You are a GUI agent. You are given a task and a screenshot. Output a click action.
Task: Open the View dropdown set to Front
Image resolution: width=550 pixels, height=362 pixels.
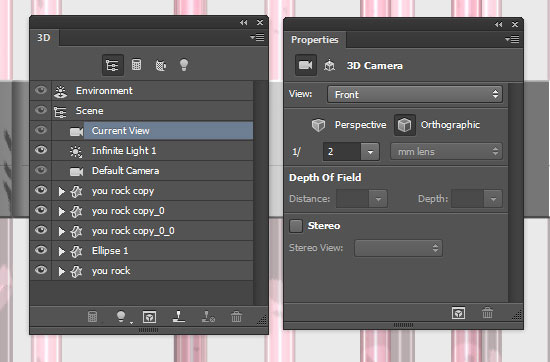tap(415, 94)
